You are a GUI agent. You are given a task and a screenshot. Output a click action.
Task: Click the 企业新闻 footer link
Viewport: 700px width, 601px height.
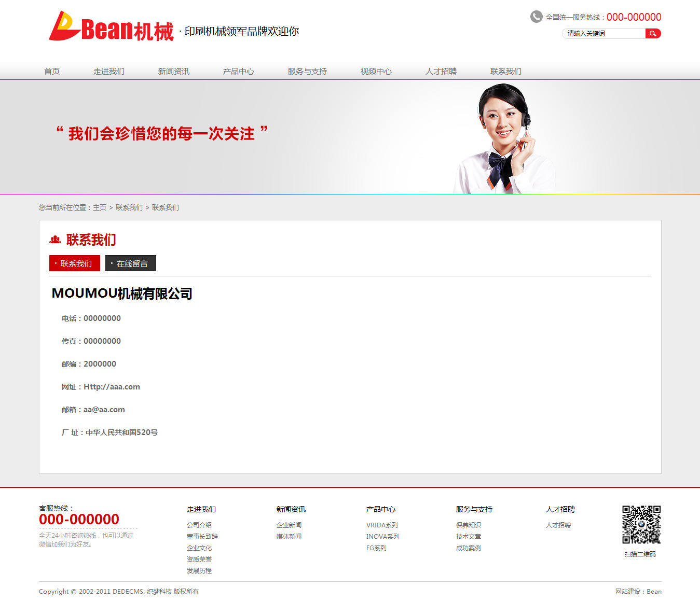pyautogui.click(x=289, y=525)
